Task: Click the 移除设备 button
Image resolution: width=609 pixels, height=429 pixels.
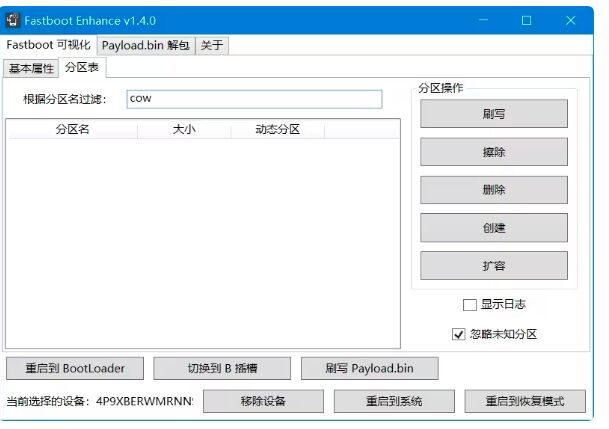Action: coord(263,401)
